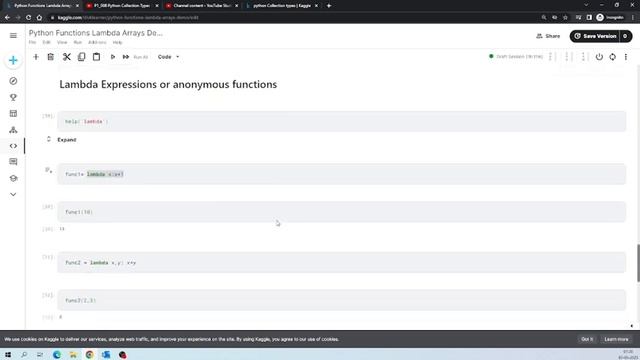Click the session power icon
Image resolution: width=640 pixels, height=360 pixels.
tap(599, 57)
